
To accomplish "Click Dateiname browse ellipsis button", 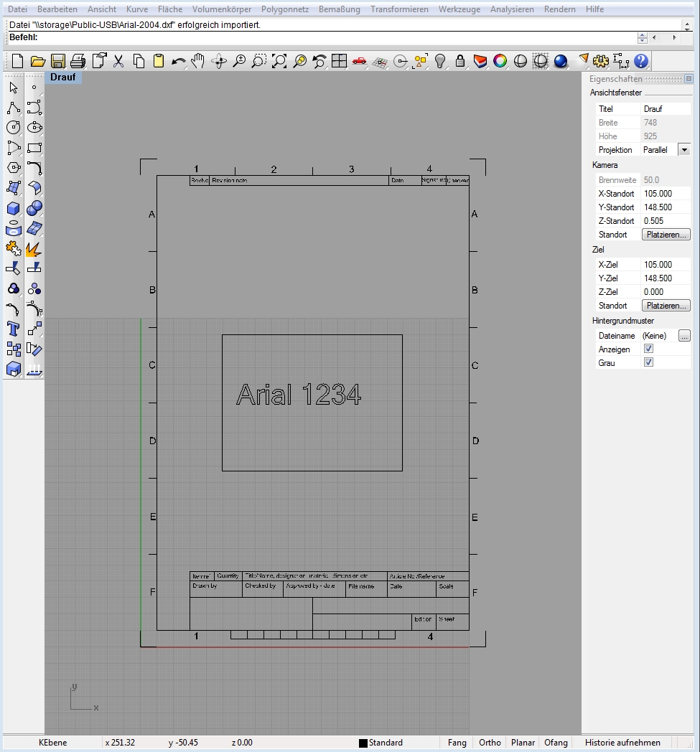I will pos(684,336).
